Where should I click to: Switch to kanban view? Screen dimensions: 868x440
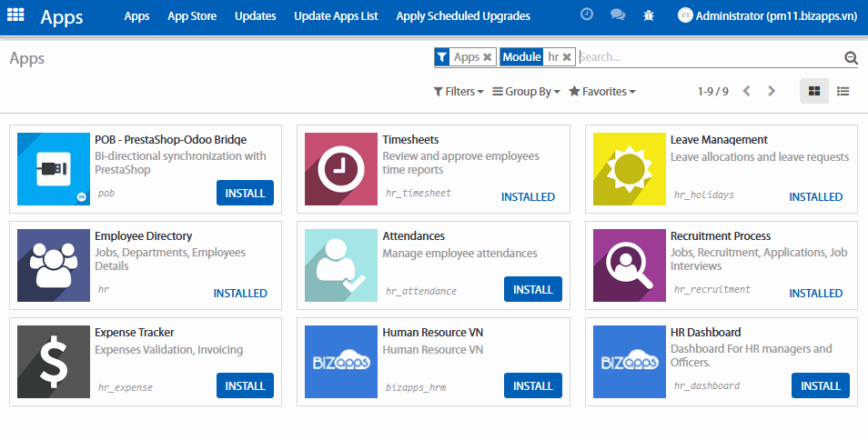pos(814,91)
